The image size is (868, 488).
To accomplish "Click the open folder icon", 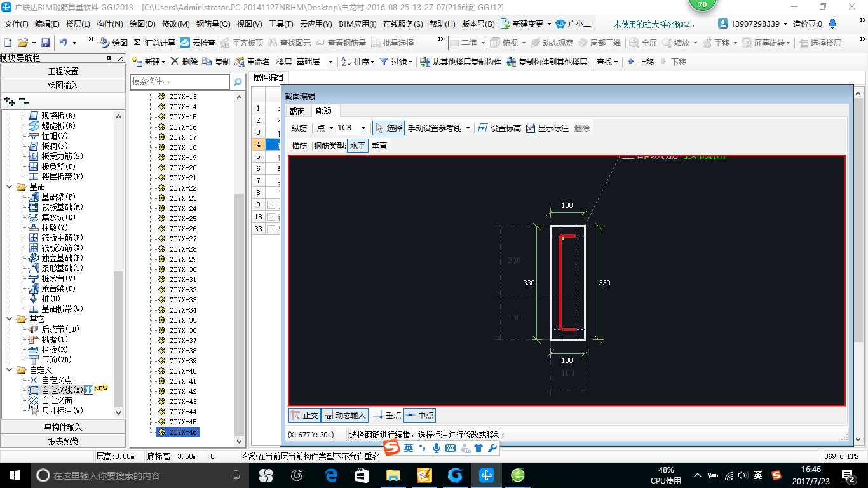I will coord(23,43).
